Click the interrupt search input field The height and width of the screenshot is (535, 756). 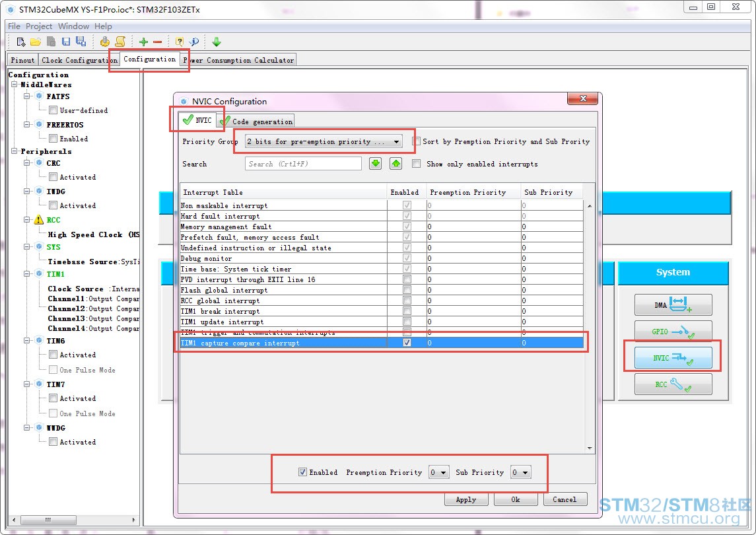(x=303, y=164)
